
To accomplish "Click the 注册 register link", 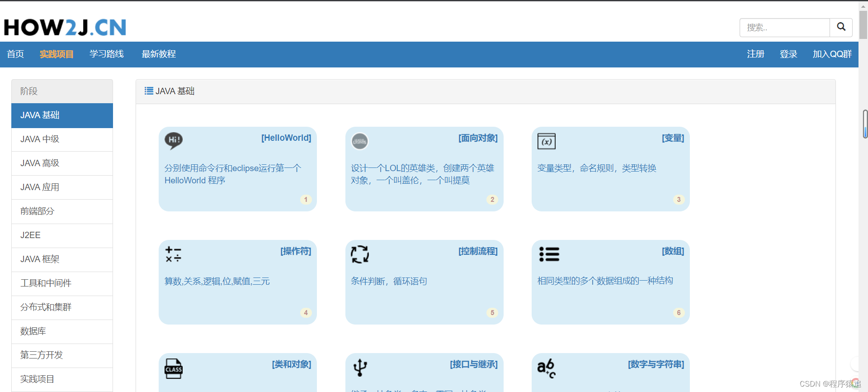I will [x=755, y=54].
